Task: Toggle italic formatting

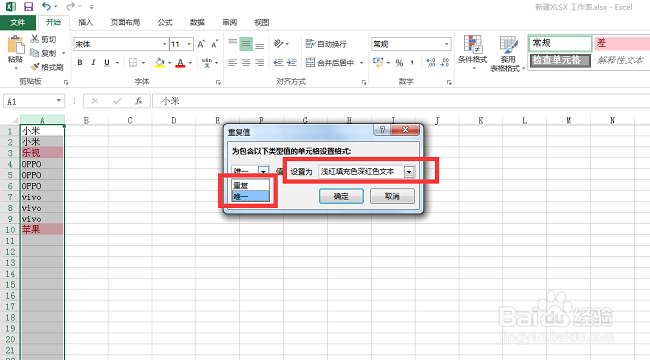Action: [x=93, y=63]
